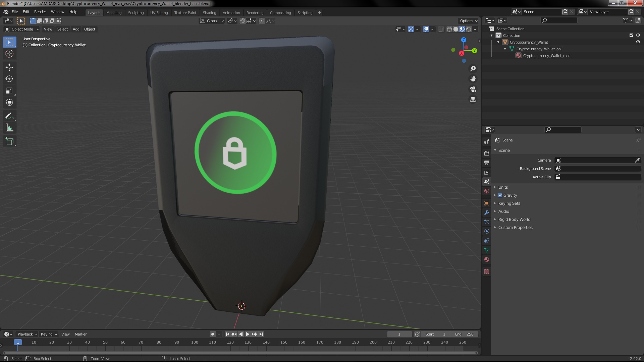
Task: Pin the Scene properties panel
Action: point(638,140)
